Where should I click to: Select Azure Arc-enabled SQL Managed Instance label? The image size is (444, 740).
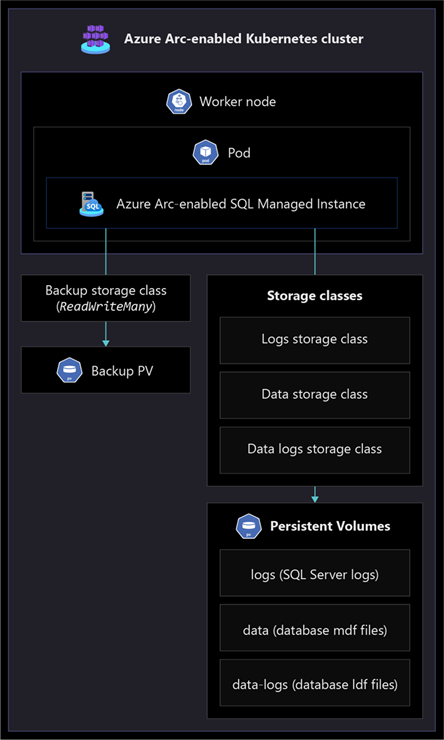click(x=241, y=204)
